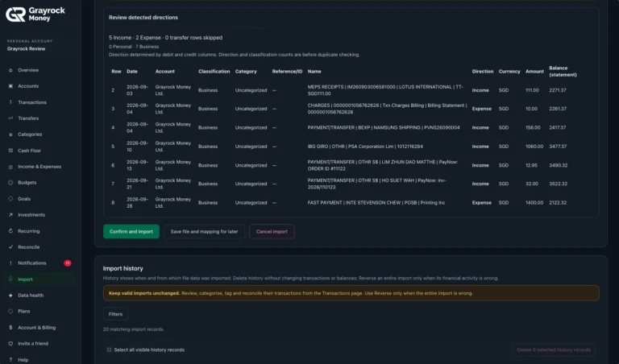
Task: Click the Import history heading
Action: coord(123,268)
